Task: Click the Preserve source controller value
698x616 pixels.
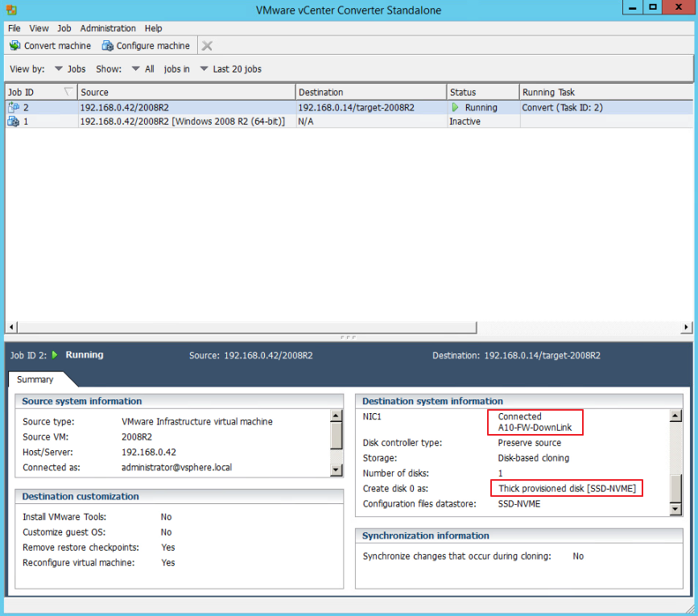Action: (x=529, y=442)
